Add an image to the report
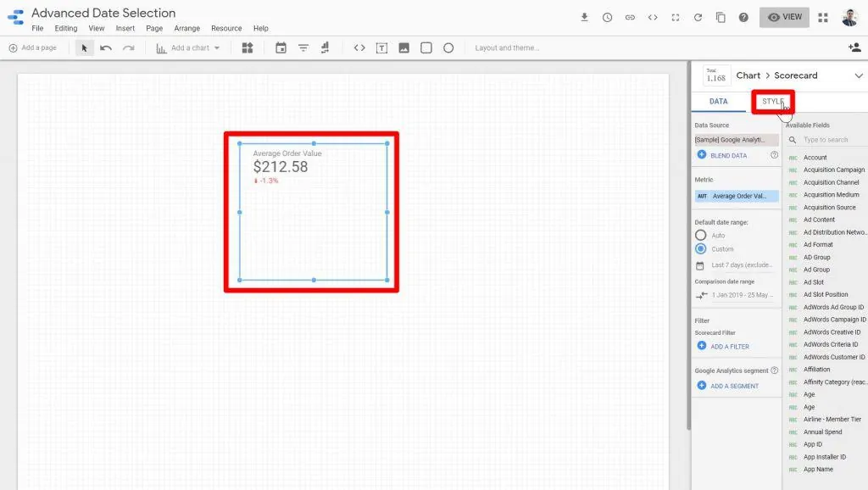This screenshot has width=868, height=490. pos(403,48)
